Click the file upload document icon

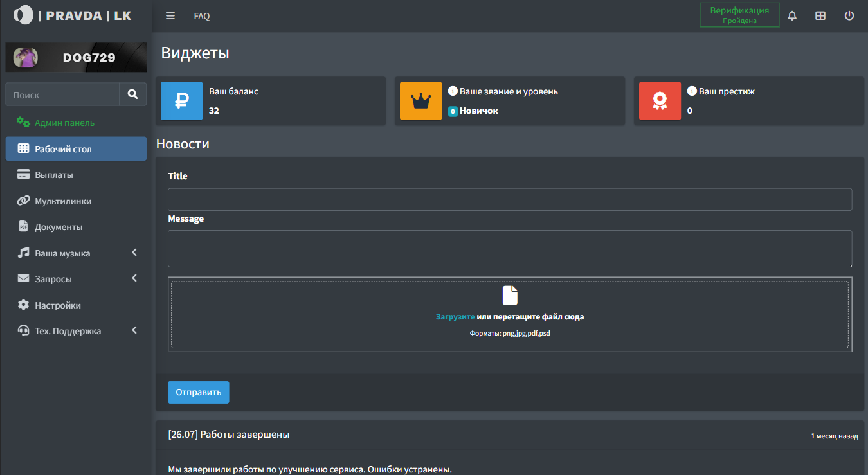point(510,295)
